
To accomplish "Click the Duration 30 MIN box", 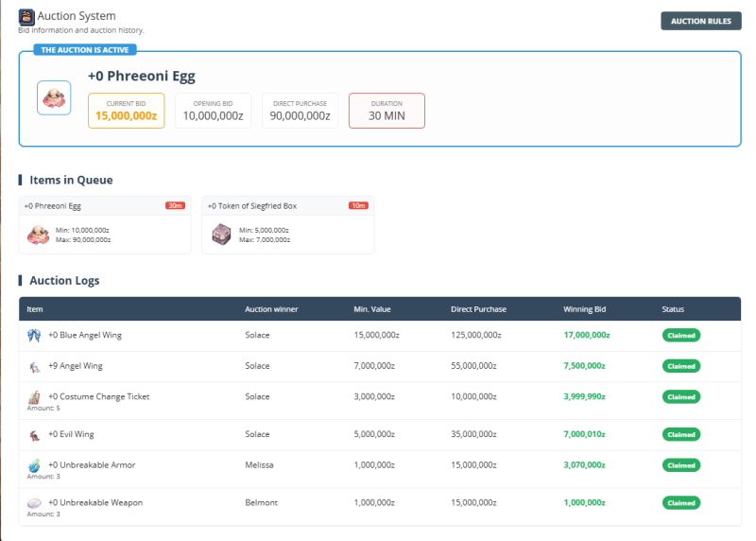I will [x=387, y=111].
